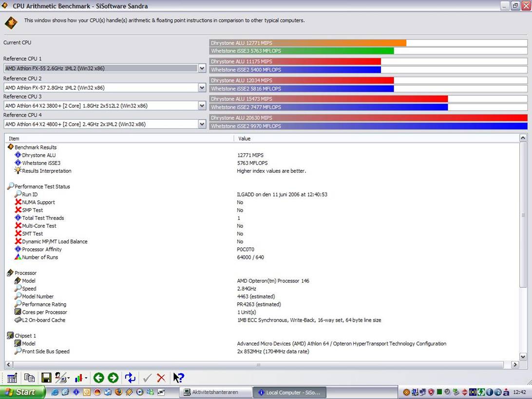Switch to Aktivitetshanteraren in the taskbar

[x=215, y=392]
